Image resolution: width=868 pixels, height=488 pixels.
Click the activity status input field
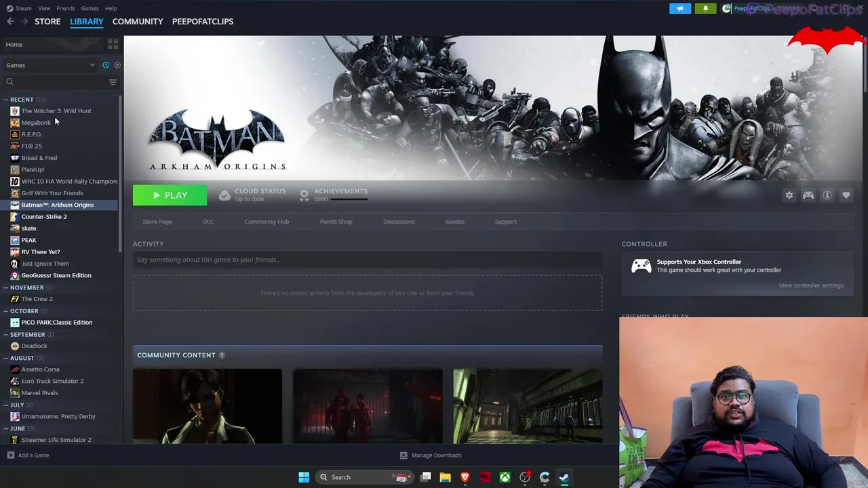(x=368, y=260)
